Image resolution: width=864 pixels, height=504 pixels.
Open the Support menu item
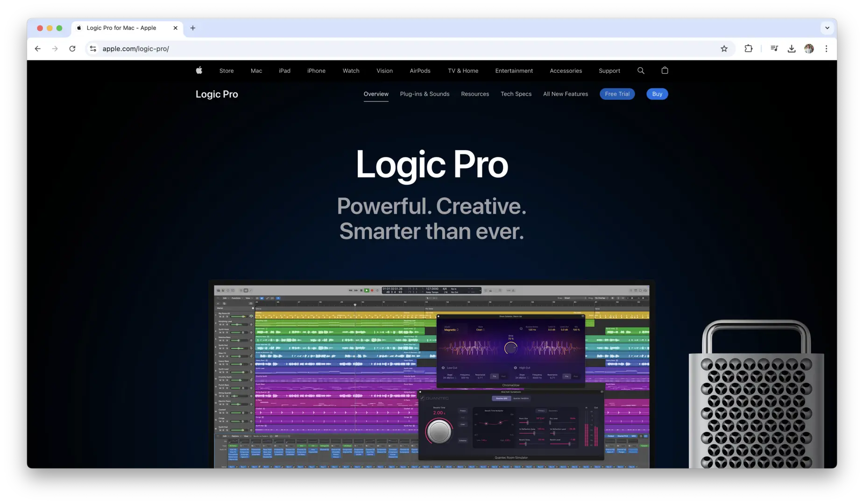pyautogui.click(x=609, y=71)
